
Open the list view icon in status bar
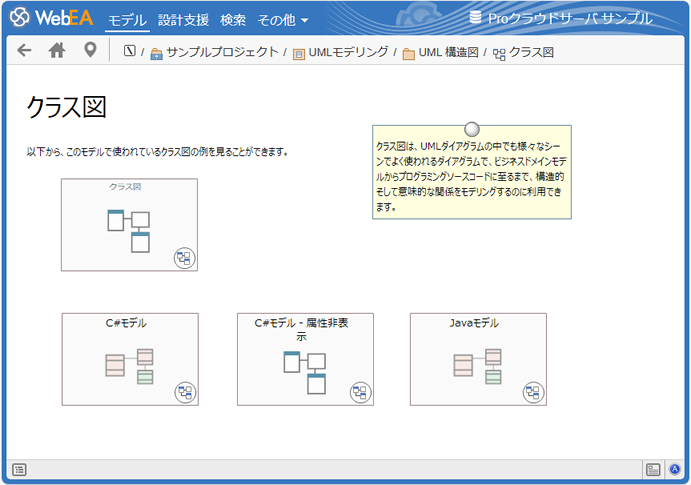click(x=19, y=470)
